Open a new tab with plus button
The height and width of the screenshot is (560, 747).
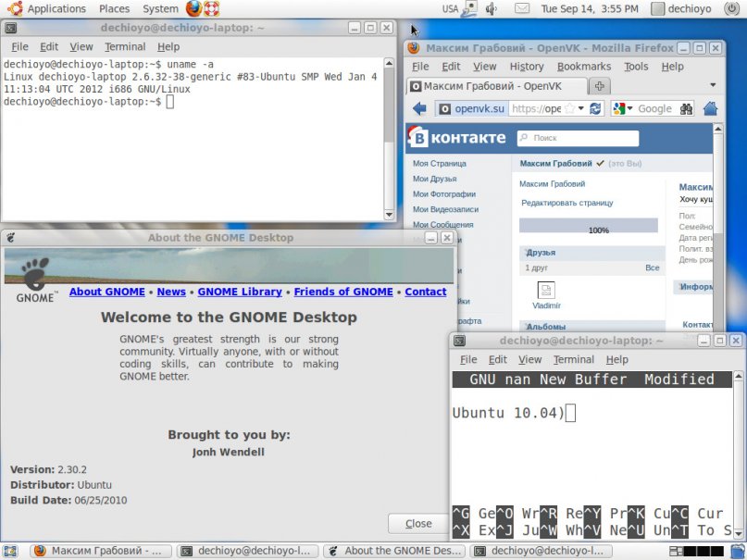coord(600,86)
